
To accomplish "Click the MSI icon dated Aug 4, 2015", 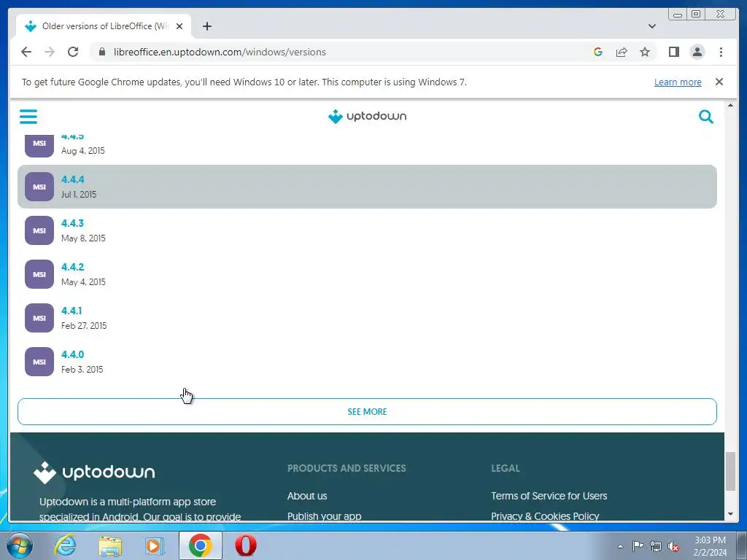I will pyautogui.click(x=39, y=146).
